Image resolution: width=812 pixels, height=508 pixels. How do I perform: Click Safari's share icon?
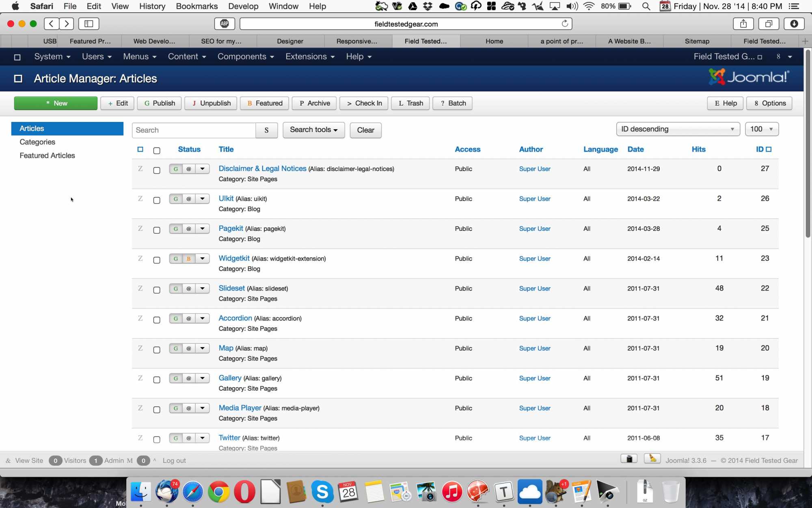[x=743, y=24]
